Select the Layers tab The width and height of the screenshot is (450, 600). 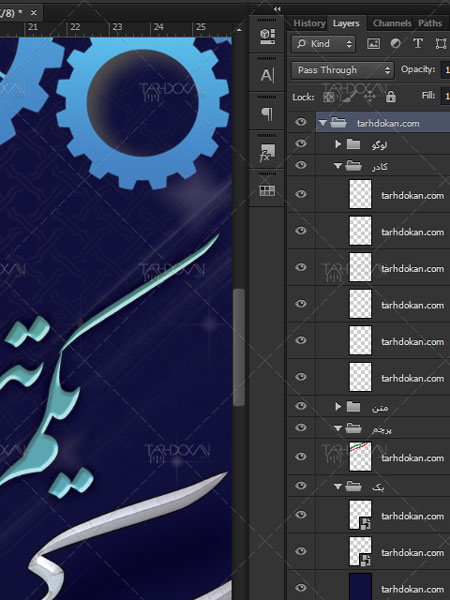point(346,23)
